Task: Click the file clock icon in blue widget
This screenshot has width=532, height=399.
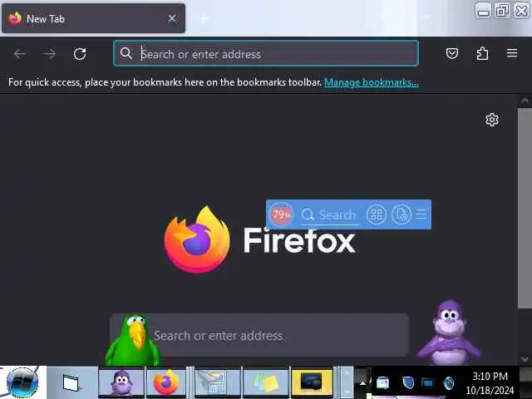Action: 401,214
